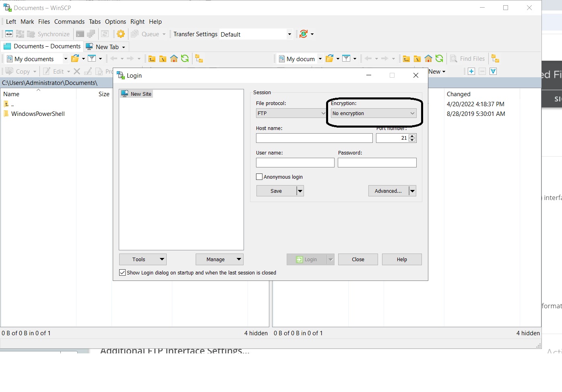Click right panel root directory icon

pos(417,59)
